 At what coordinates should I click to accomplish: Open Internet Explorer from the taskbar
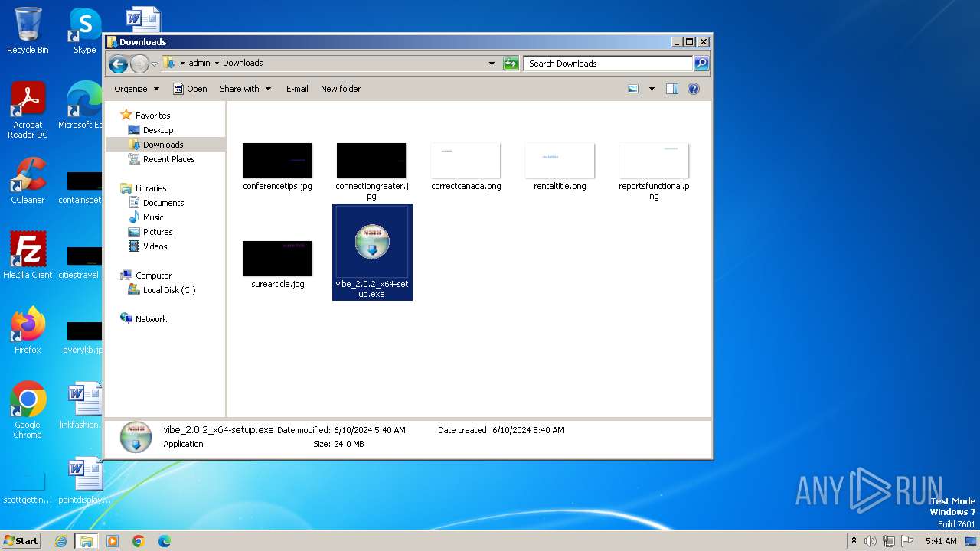pos(60,541)
